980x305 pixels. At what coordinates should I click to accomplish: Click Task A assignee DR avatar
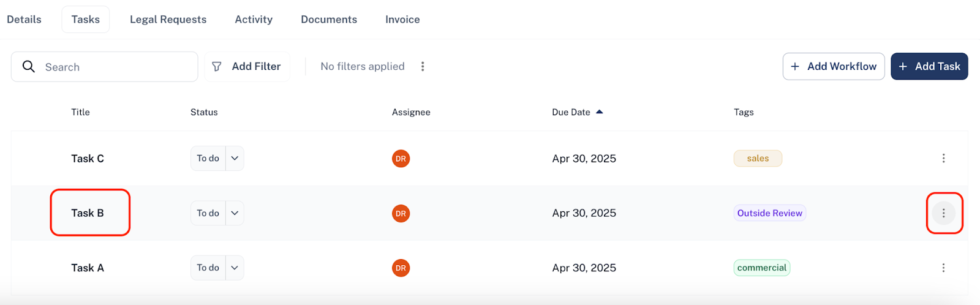tap(401, 268)
